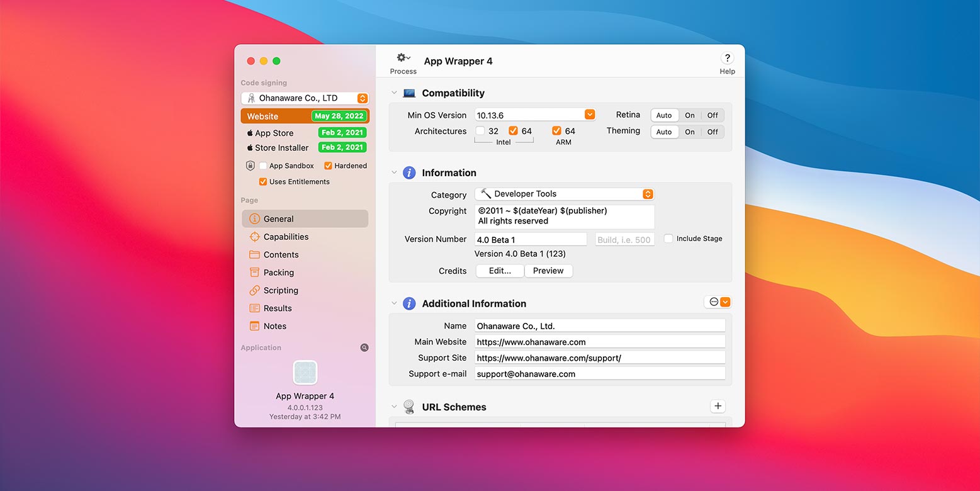The height and width of the screenshot is (491, 980).
Task: Set Retina to On
Action: pos(690,115)
